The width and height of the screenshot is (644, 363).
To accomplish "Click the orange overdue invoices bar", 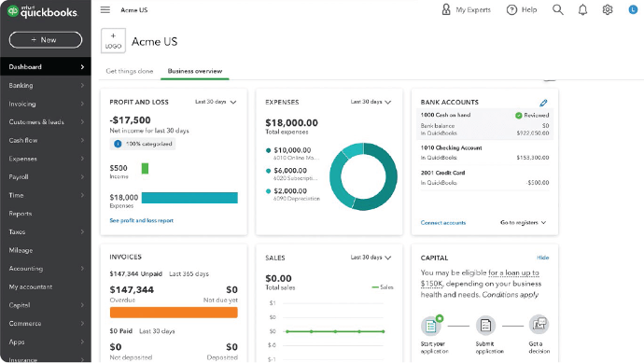I will pyautogui.click(x=174, y=313).
